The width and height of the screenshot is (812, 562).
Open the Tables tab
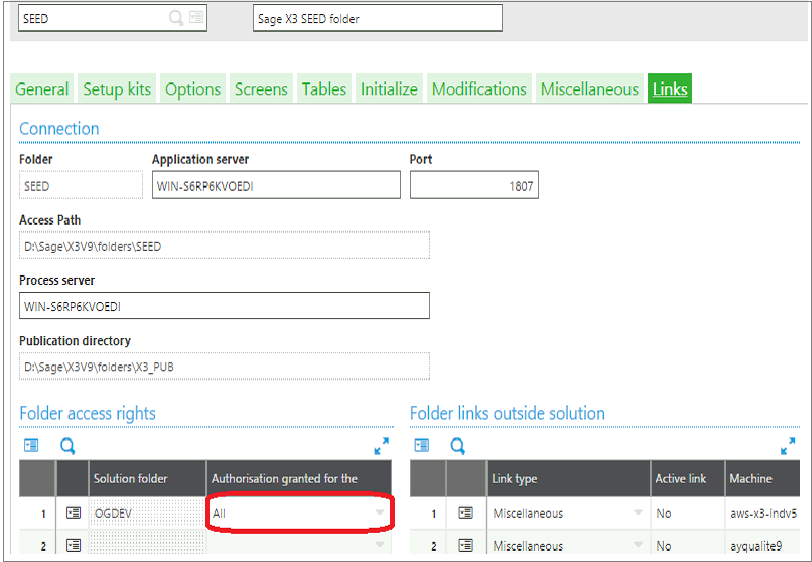point(324,89)
